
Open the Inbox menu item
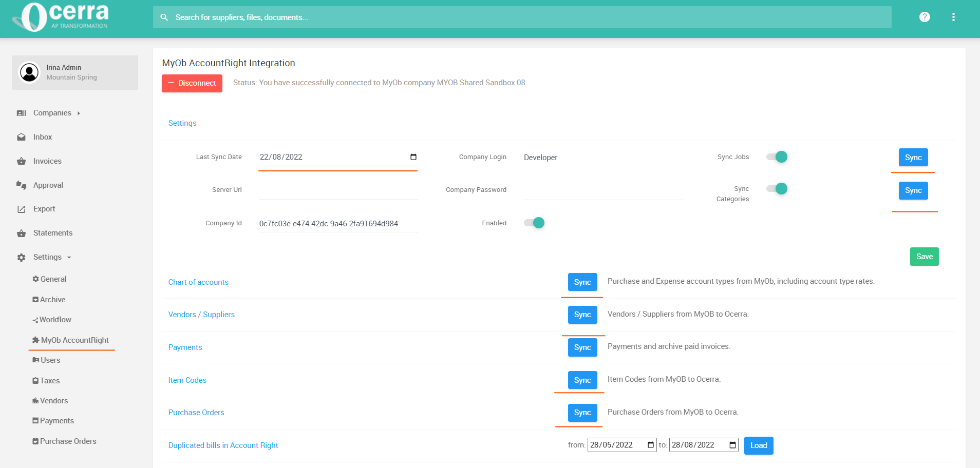click(43, 137)
